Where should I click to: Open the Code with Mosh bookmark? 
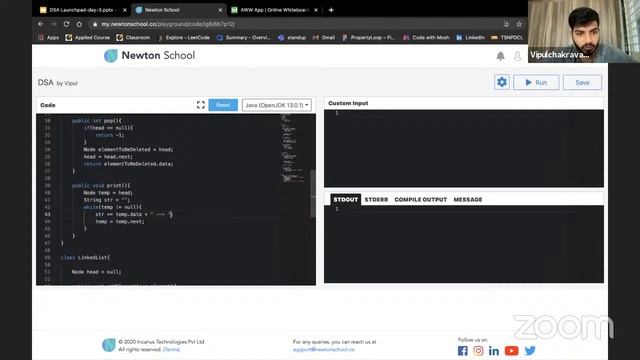[426, 38]
